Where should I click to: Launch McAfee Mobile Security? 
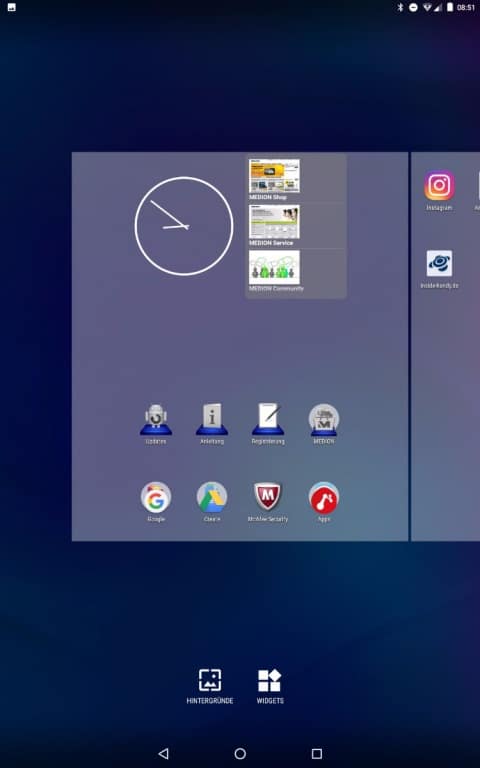(268, 498)
